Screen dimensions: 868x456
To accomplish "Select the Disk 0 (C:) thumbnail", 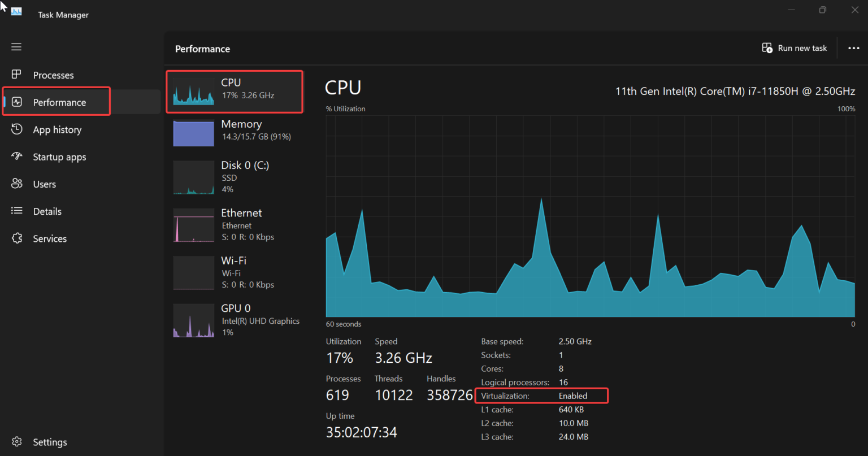I will (194, 177).
